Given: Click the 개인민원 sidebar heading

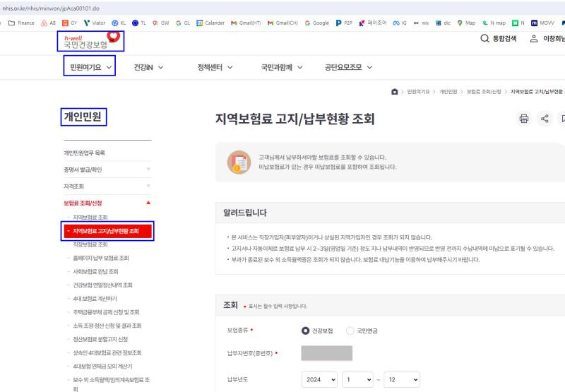Looking at the screenshot, I should click(x=83, y=117).
